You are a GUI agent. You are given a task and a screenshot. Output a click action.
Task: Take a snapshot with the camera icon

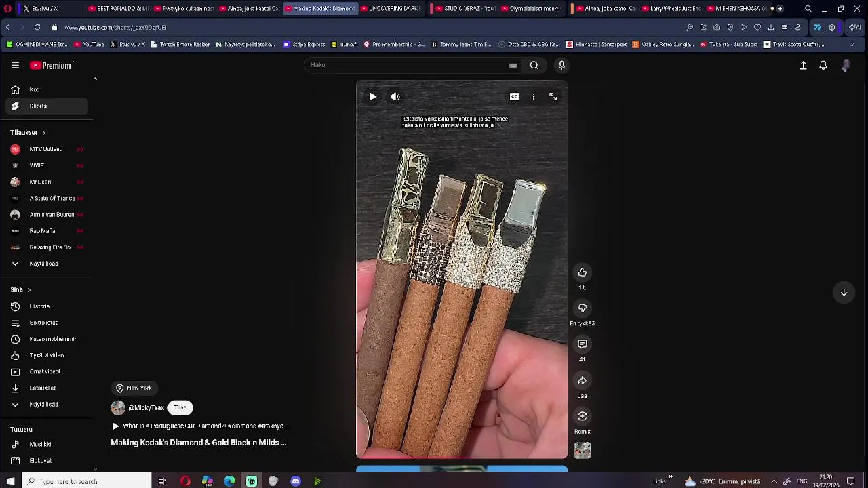pyautogui.click(x=717, y=28)
